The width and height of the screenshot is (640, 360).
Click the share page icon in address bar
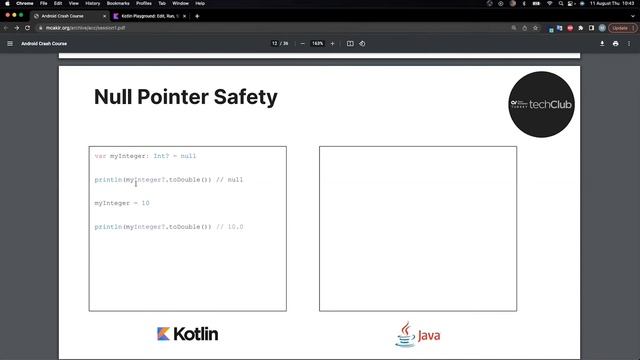[x=524, y=28]
